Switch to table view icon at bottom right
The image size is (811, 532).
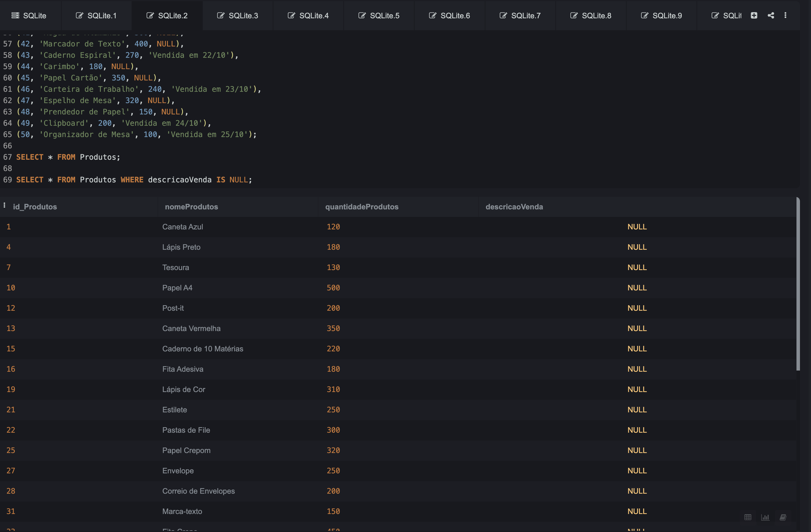[x=748, y=517]
